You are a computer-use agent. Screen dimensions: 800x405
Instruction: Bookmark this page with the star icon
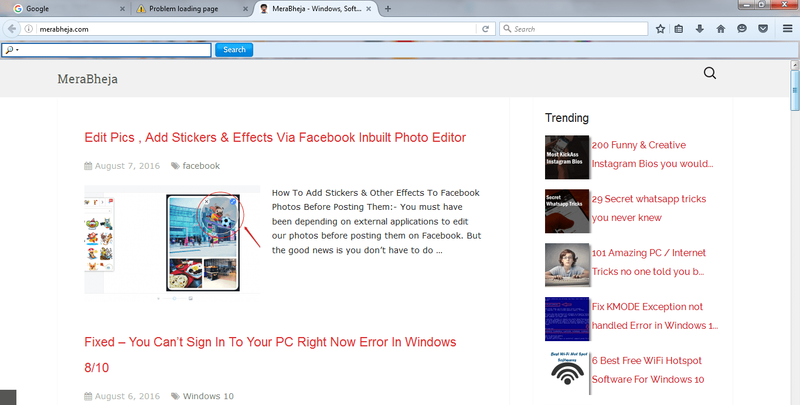pyautogui.click(x=660, y=29)
